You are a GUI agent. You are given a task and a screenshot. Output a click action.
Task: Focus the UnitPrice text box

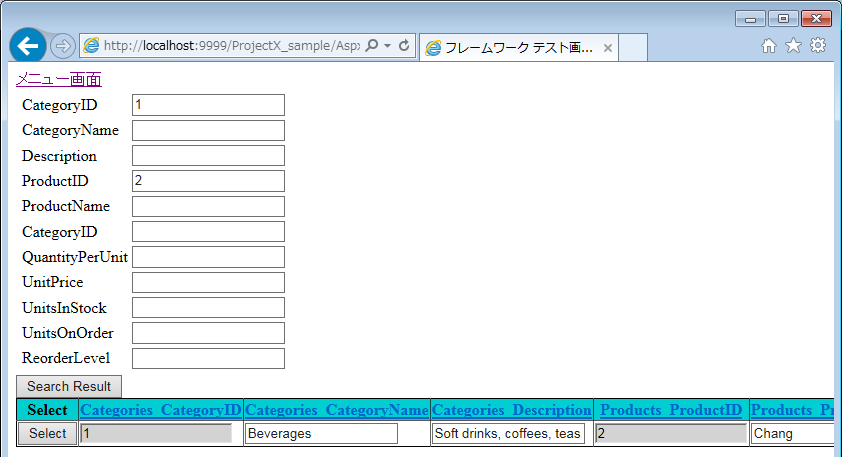coord(208,282)
